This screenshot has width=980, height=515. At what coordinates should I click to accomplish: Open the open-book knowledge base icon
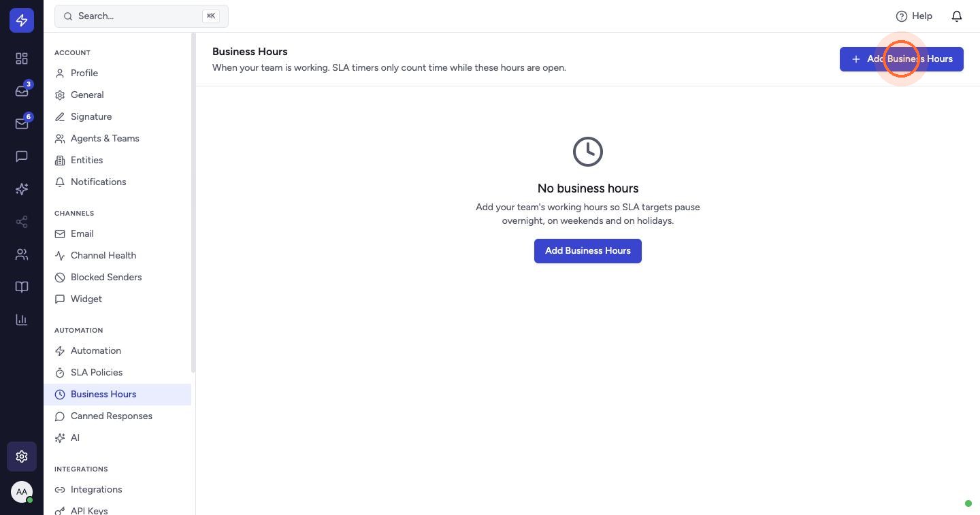tap(22, 287)
